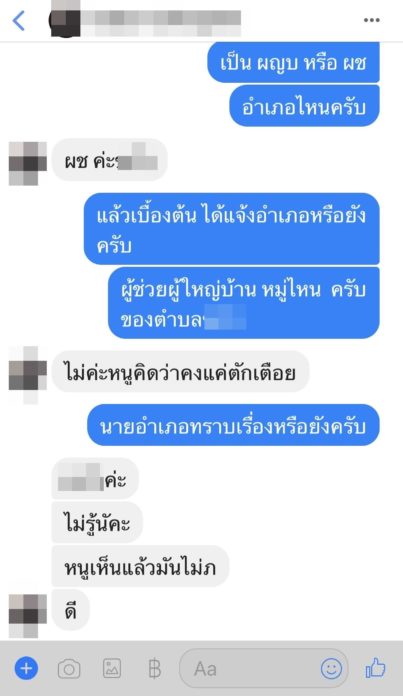Select the reply 'ไม่ค่ะหนูคิดว่าคงแค่ตักเตือย'
Viewport: 403px width, 696px height.
tap(180, 372)
